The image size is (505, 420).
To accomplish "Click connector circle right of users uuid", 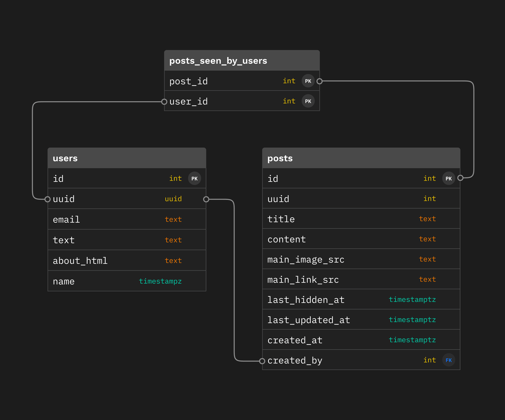I will [x=206, y=199].
